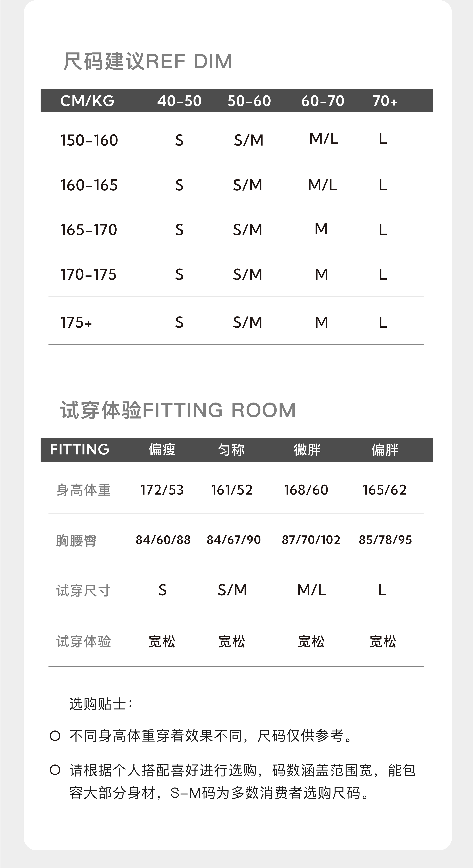Select the FITTING header cell
The height and width of the screenshot is (868, 473).
coord(80,449)
